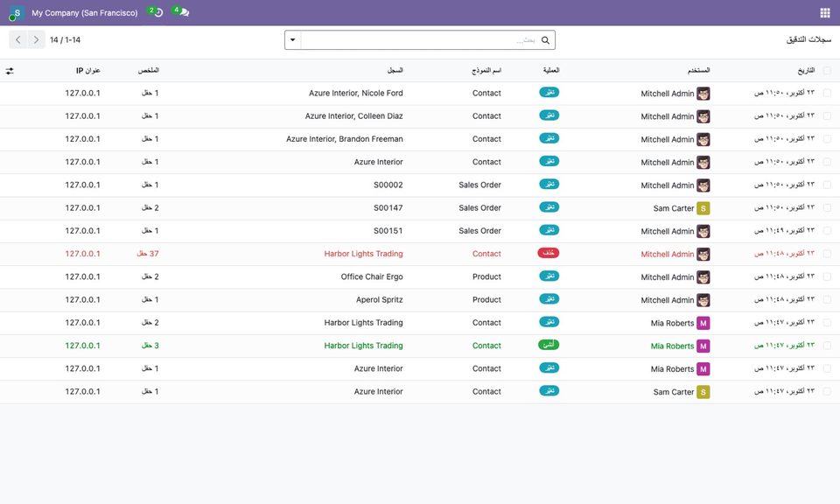Click S00147 record text

tap(388, 208)
